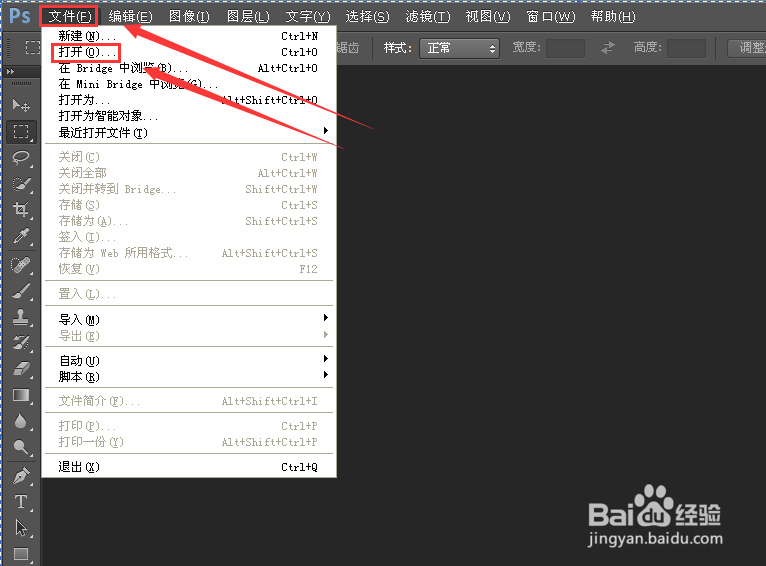Open the 选择(S) menu
Image resolution: width=766 pixels, height=566 pixels.
(367, 16)
